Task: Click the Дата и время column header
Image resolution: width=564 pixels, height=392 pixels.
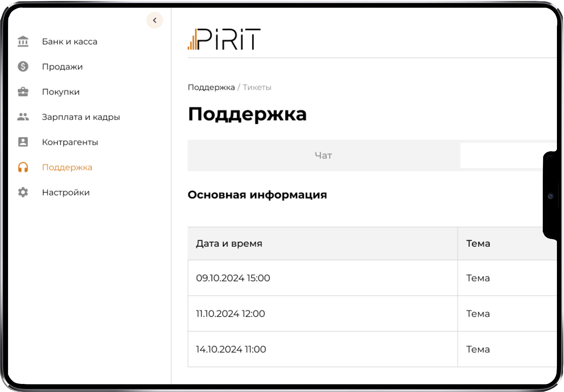Action: tap(229, 243)
